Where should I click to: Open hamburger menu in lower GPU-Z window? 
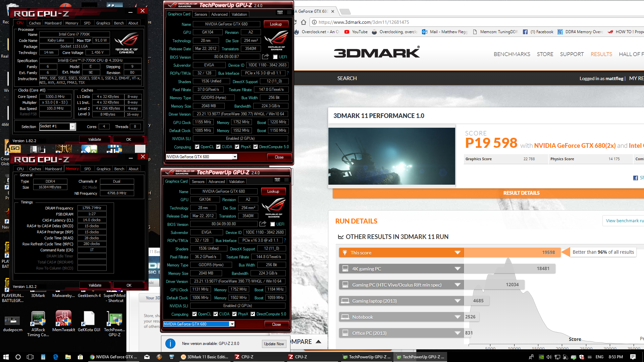(286, 180)
